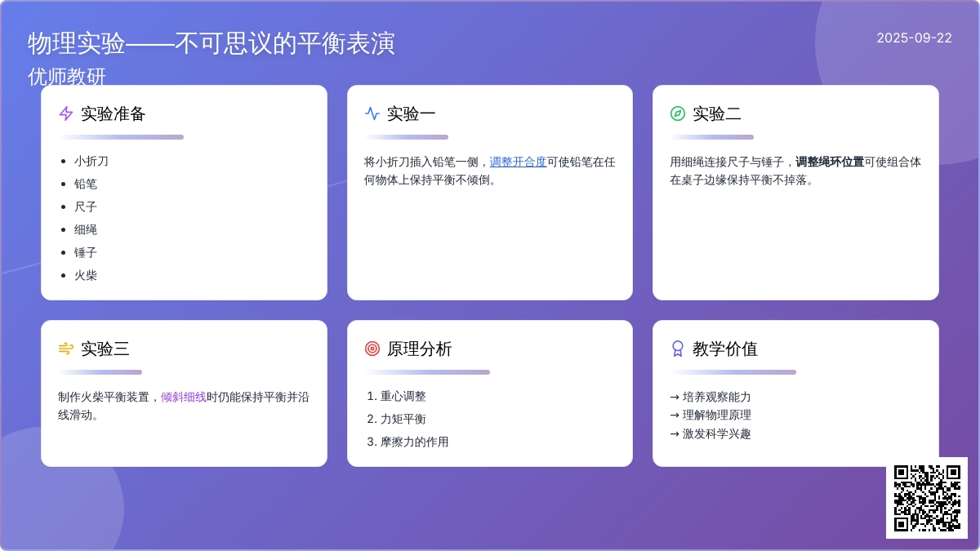
Task: Click the subtitle 优师教研
Action: coord(67,77)
